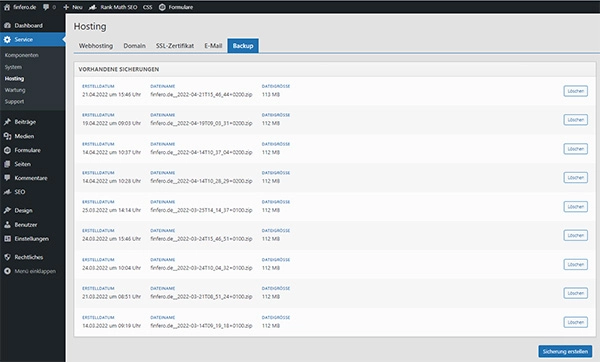Click the Sicherung erstellen button
This screenshot has width=600, height=362.
click(x=565, y=351)
